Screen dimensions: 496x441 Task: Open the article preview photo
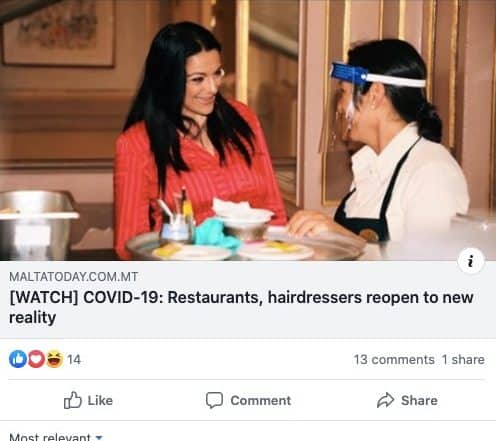point(248,130)
